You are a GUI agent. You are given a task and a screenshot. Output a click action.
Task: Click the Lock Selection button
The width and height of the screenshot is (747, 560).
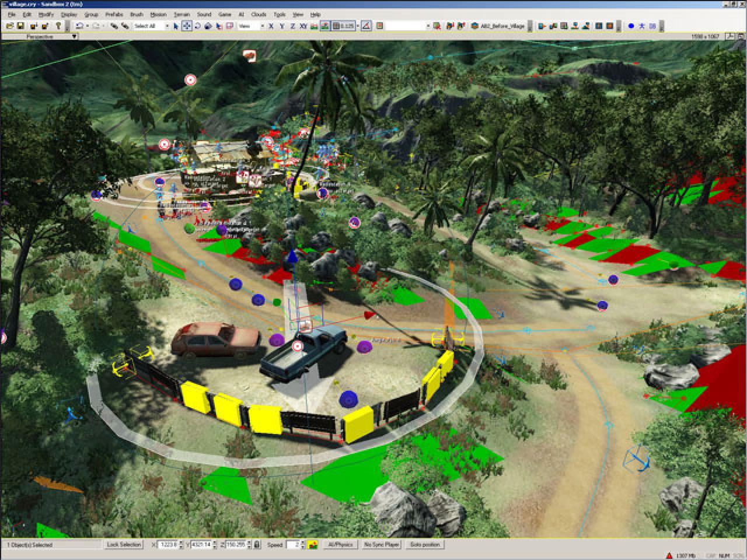coord(124,544)
